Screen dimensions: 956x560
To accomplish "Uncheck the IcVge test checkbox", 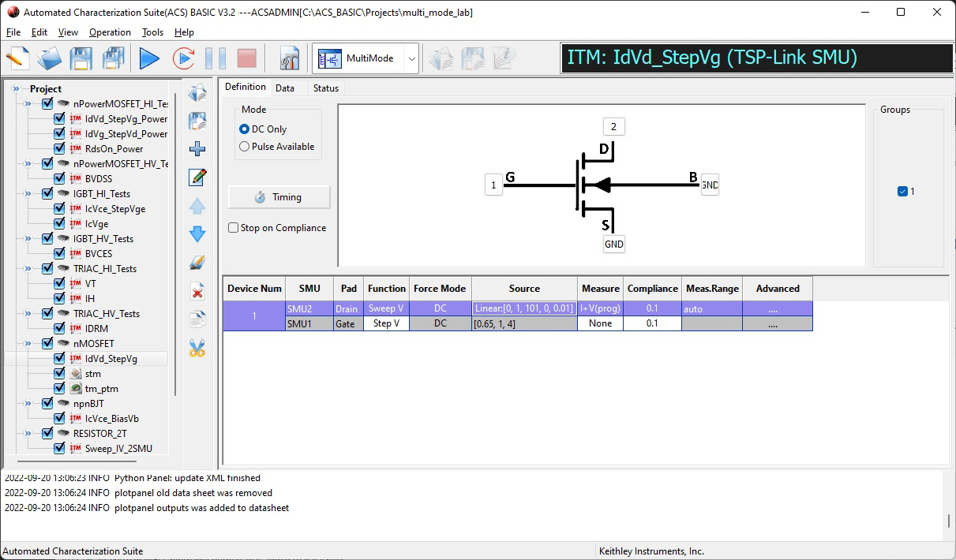I will [59, 224].
